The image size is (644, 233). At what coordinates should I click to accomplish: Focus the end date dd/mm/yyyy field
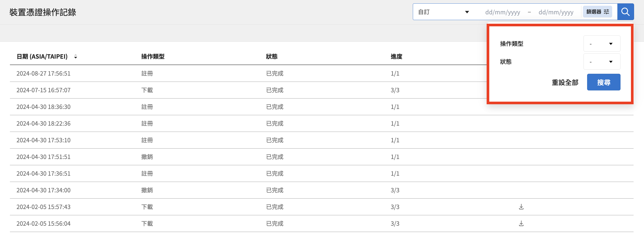(556, 12)
